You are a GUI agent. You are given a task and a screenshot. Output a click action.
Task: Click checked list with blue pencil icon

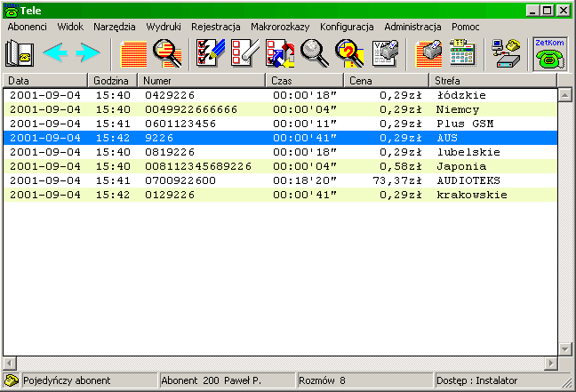point(210,53)
